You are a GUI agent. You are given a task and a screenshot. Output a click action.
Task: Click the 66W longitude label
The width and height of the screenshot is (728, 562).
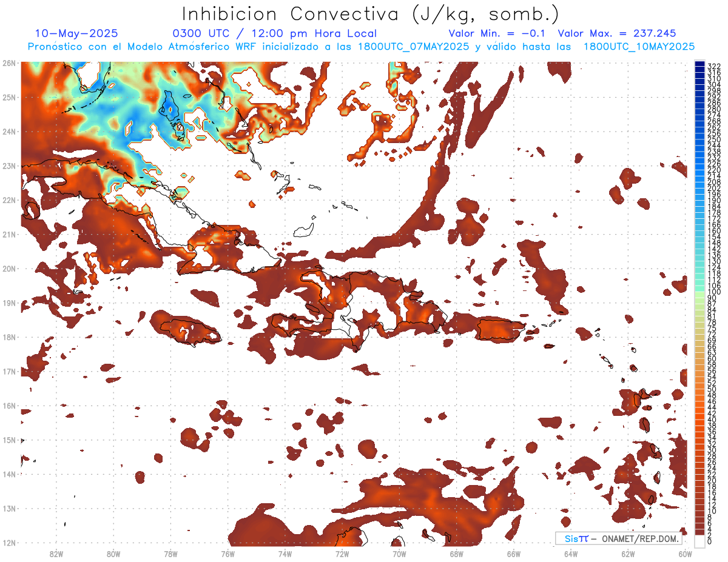coord(514,554)
